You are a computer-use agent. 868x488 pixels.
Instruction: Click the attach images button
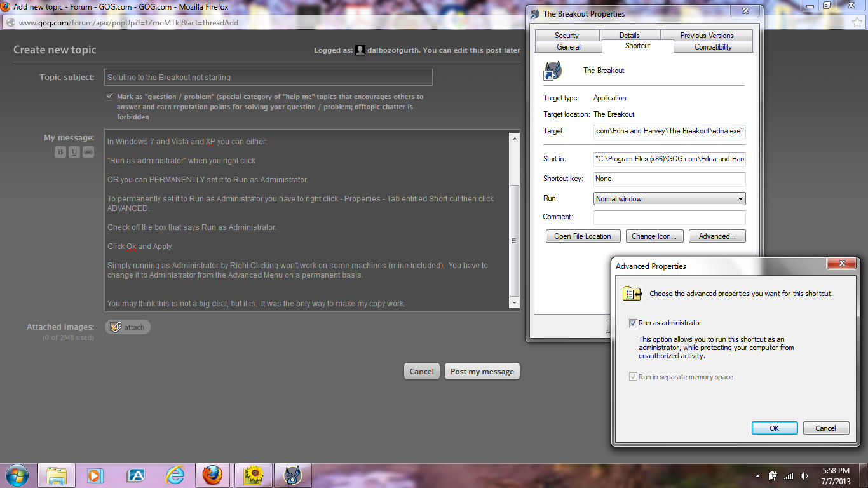pyautogui.click(x=128, y=327)
